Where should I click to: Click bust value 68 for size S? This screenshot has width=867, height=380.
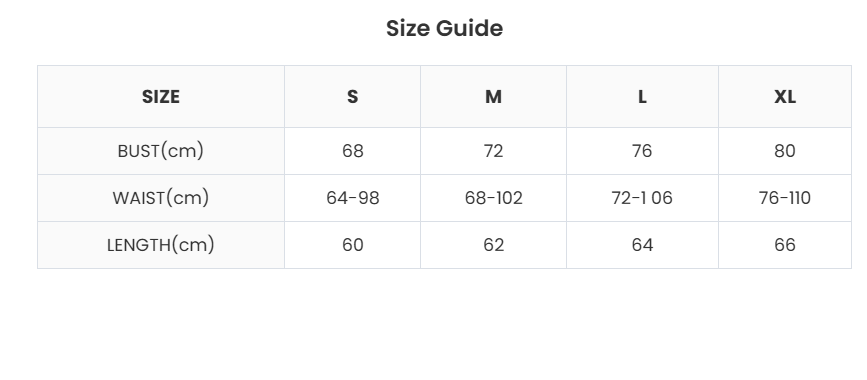pos(352,151)
